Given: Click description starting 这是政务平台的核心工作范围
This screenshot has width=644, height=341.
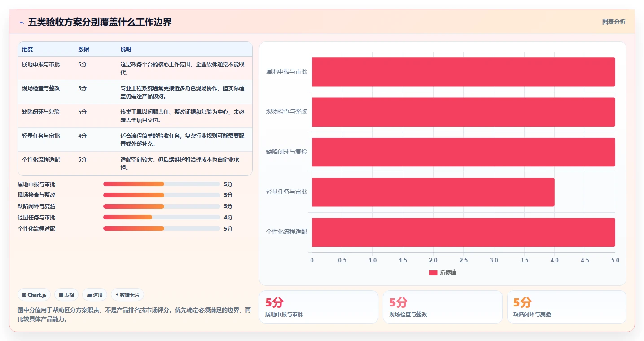Looking at the screenshot, I should (x=182, y=69).
